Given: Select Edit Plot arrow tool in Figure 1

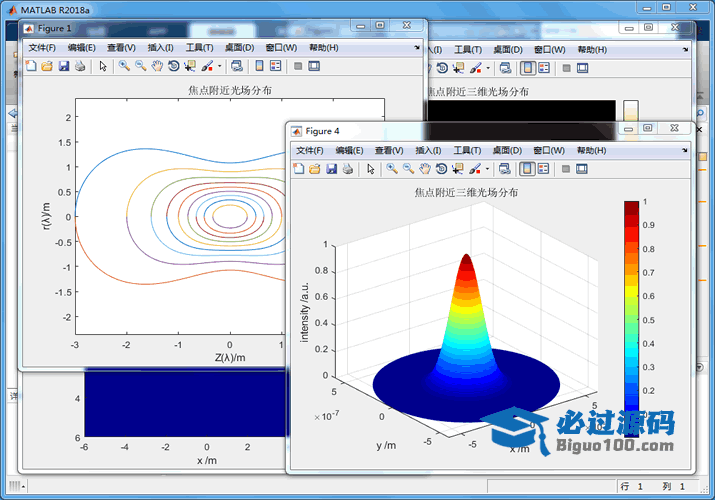Looking at the screenshot, I should click(x=103, y=66).
